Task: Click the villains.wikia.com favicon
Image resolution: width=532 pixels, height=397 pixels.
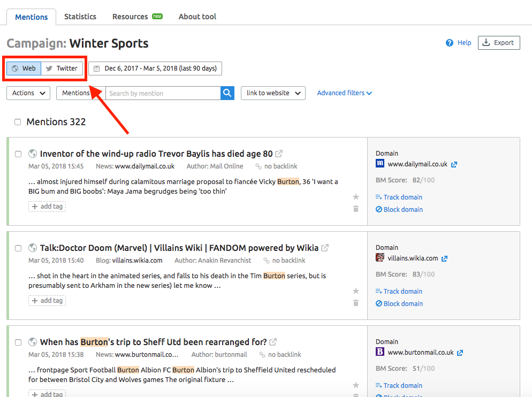Action: coord(380,257)
